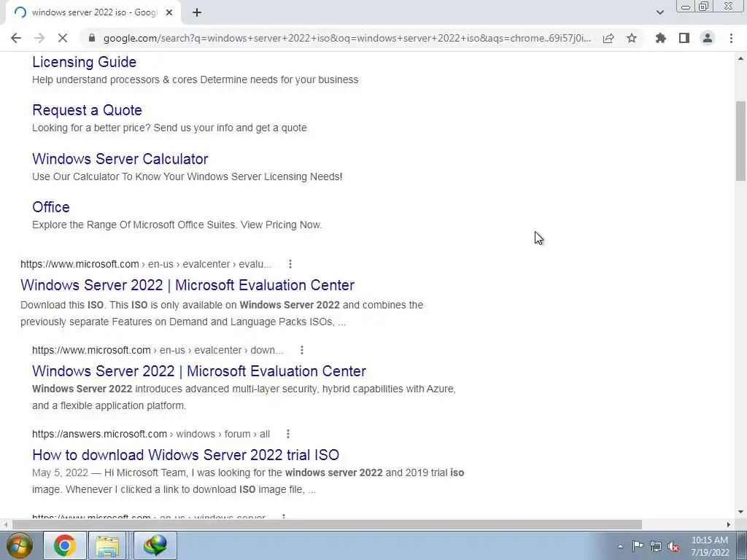This screenshot has width=747, height=560.
Task: View site info via the lock icon
Action: pos(92,38)
